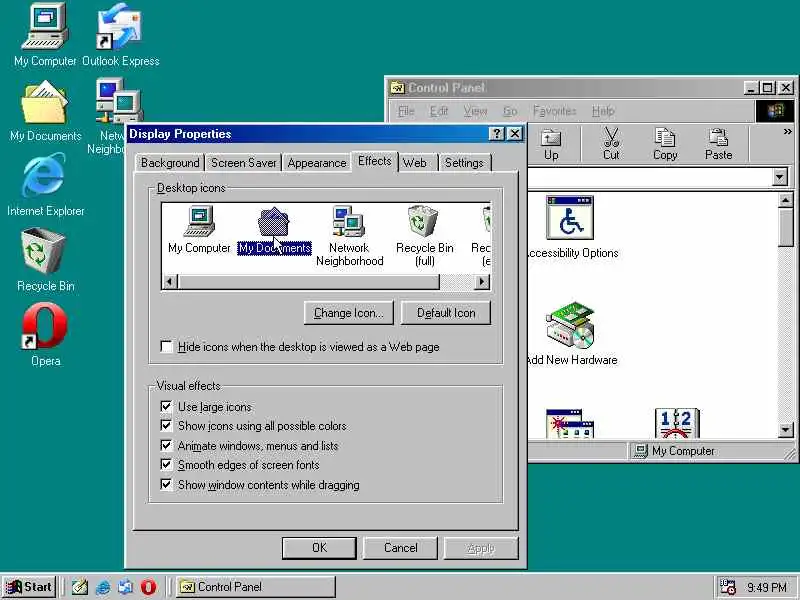Switch to the Background tab

coord(170,163)
